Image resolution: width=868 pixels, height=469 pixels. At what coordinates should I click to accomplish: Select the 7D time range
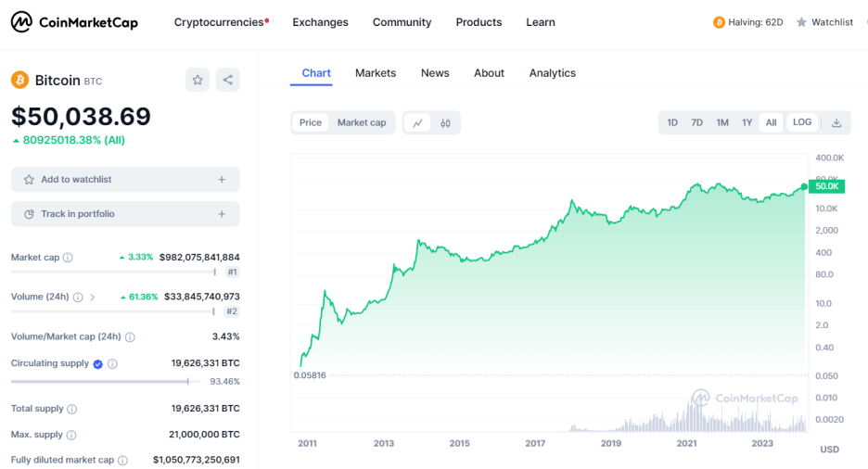[x=697, y=122]
